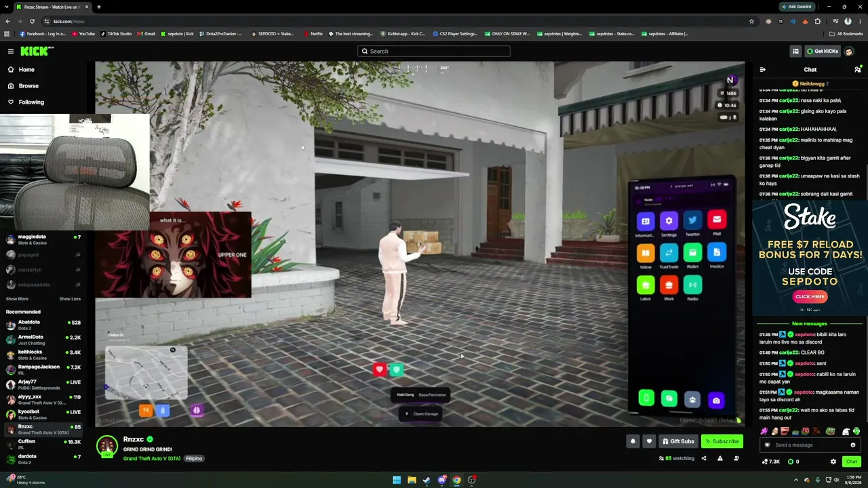This screenshot has height=488, width=868.
Task: Select the Rnzxc Stream browser tab
Action: point(53,7)
